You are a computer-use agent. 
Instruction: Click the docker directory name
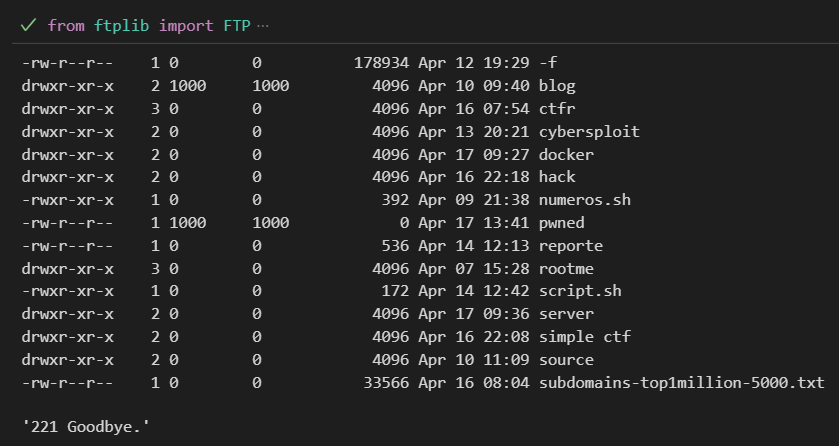pos(566,155)
